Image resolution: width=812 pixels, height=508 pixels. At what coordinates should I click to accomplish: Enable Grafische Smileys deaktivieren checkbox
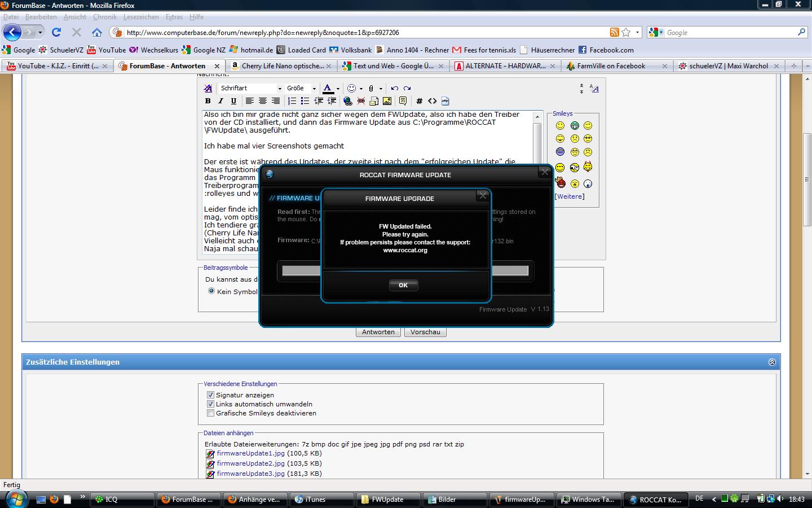point(210,413)
